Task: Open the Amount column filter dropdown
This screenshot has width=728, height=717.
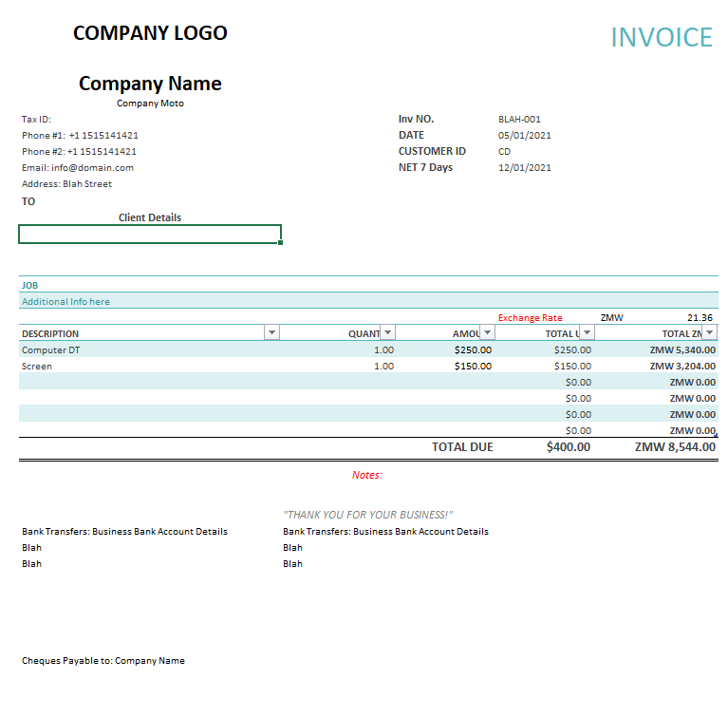Action: [x=487, y=333]
